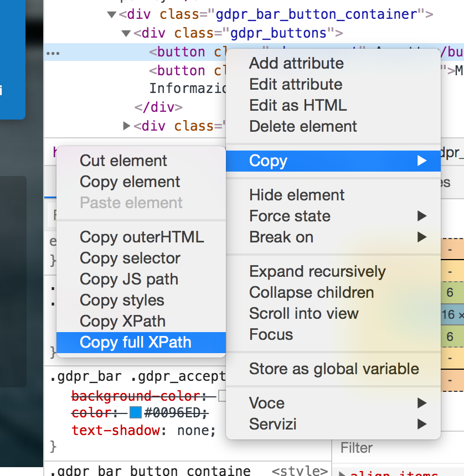Choose Store as global variable
The image size is (464, 476).
point(333,369)
